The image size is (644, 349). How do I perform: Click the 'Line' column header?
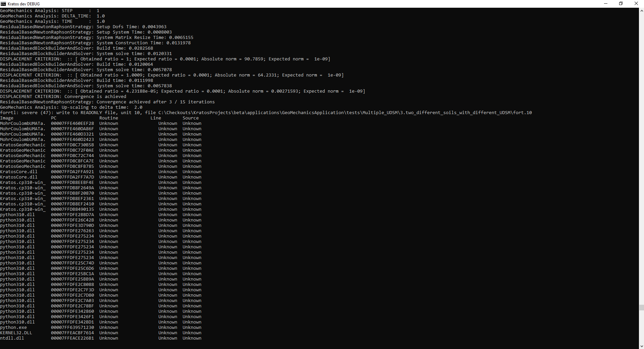click(x=156, y=118)
